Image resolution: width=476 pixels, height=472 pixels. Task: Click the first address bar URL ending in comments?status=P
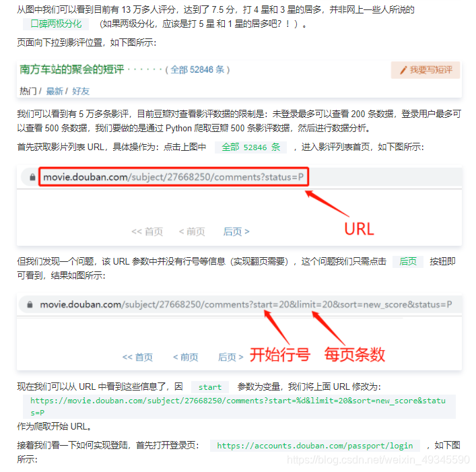(173, 177)
